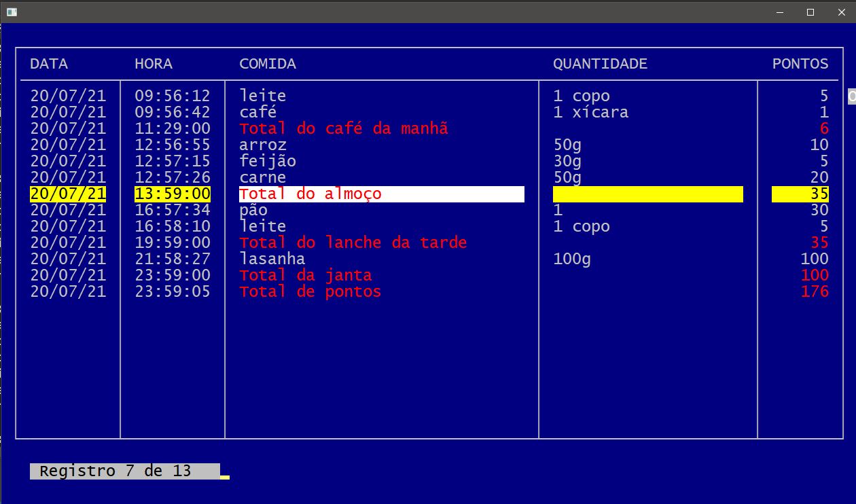This screenshot has width=856, height=504.
Task: Click the QUANTIDADE column header
Action: (x=600, y=64)
